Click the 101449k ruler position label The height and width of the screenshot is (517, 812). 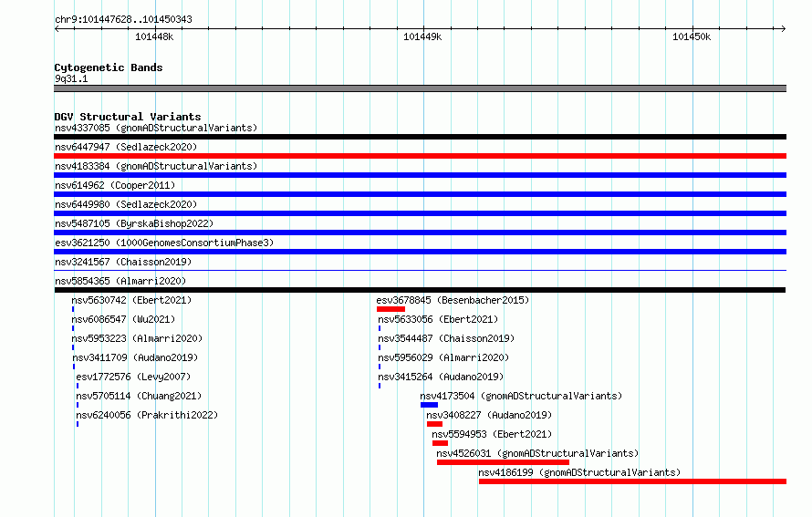tap(422, 36)
